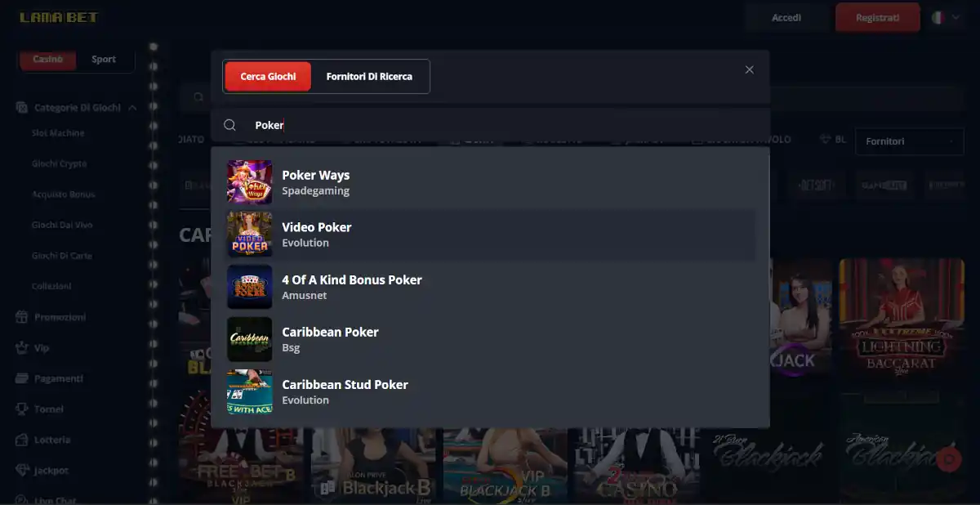
Task: Open the Fornitori dropdown
Action: point(910,141)
